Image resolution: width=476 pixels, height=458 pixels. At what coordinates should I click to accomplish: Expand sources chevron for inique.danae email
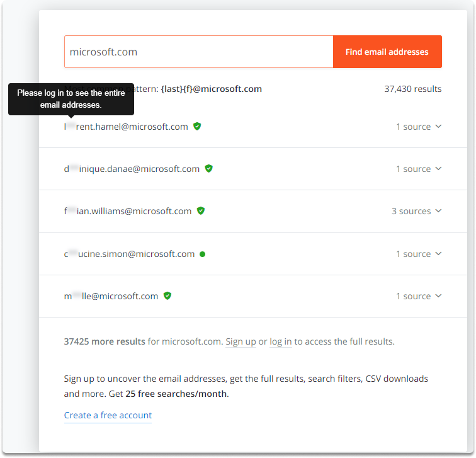(438, 169)
